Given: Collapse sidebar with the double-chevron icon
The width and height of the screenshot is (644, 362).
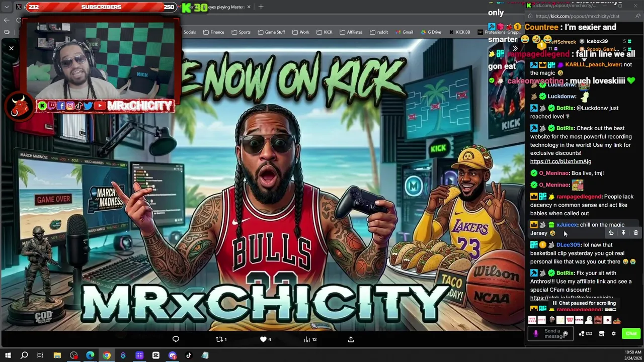Looking at the screenshot, I should tap(515, 48).
